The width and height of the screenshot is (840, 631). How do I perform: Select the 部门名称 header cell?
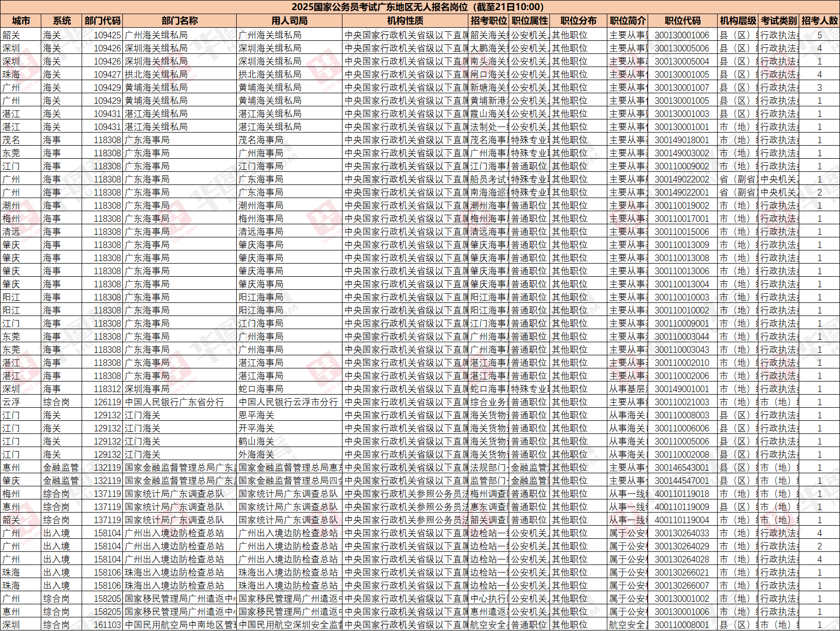(x=180, y=21)
